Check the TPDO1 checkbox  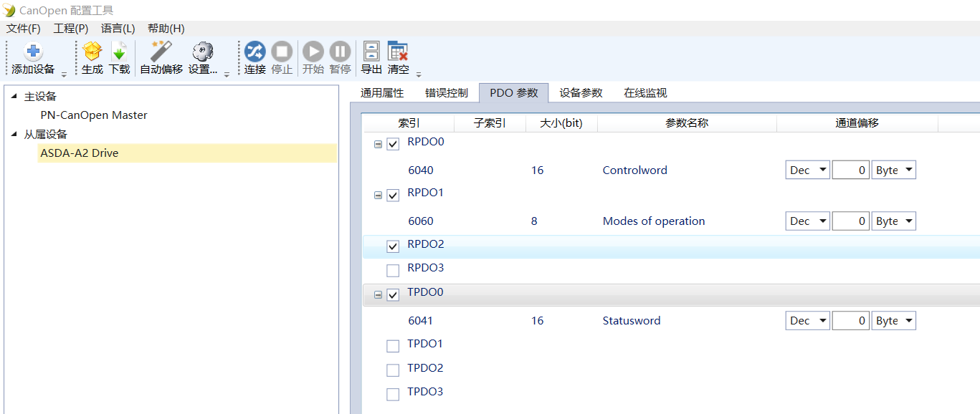(393, 347)
